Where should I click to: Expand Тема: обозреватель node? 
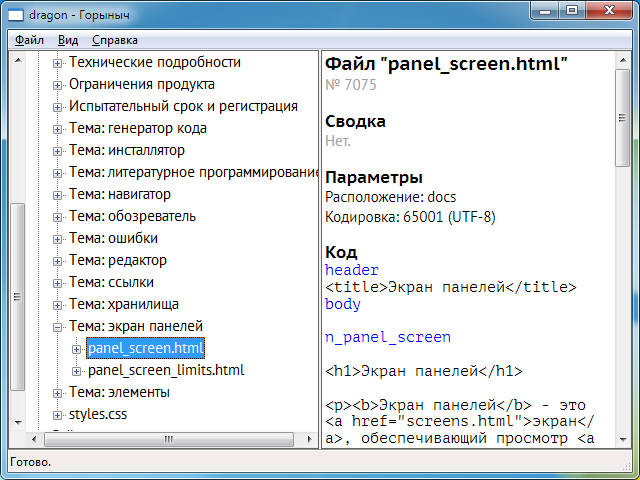[58, 218]
